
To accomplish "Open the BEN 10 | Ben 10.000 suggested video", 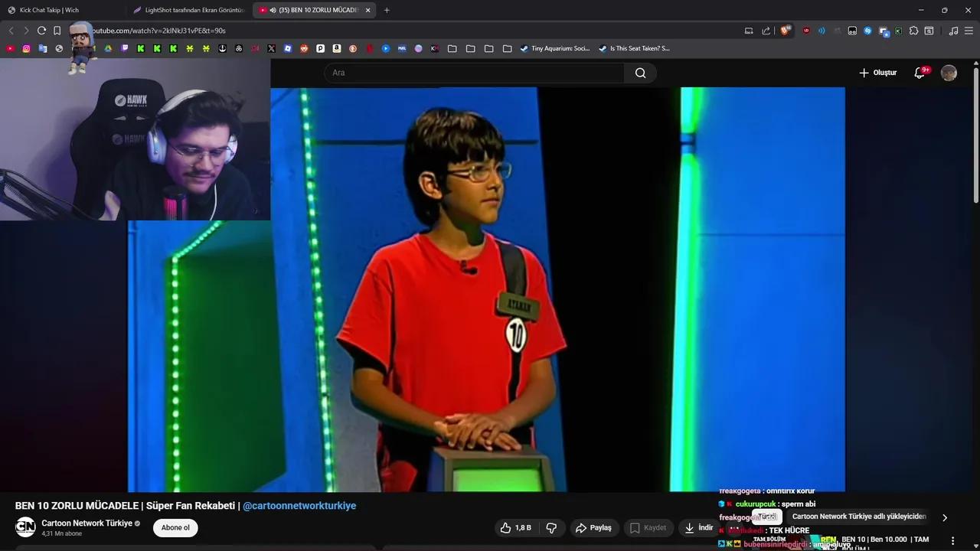I will click(885, 540).
